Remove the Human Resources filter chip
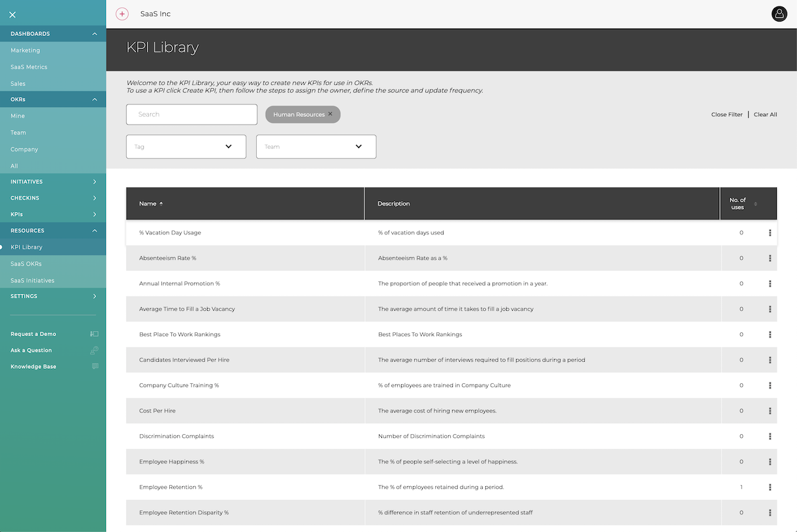The image size is (797, 532). pos(330,114)
